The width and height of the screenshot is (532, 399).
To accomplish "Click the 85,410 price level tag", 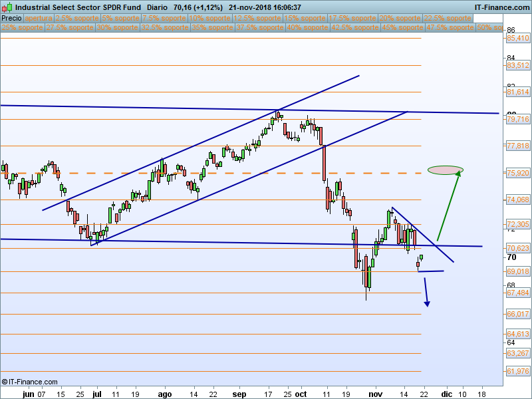I will click(518, 38).
